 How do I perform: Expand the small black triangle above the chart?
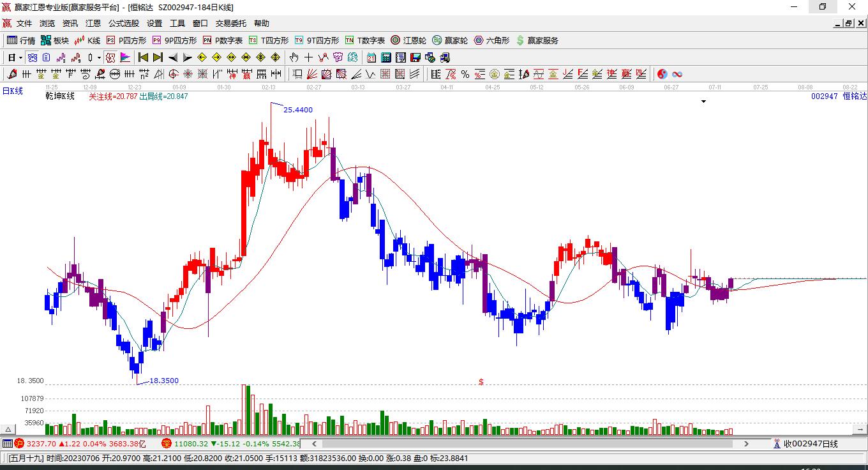point(704,102)
